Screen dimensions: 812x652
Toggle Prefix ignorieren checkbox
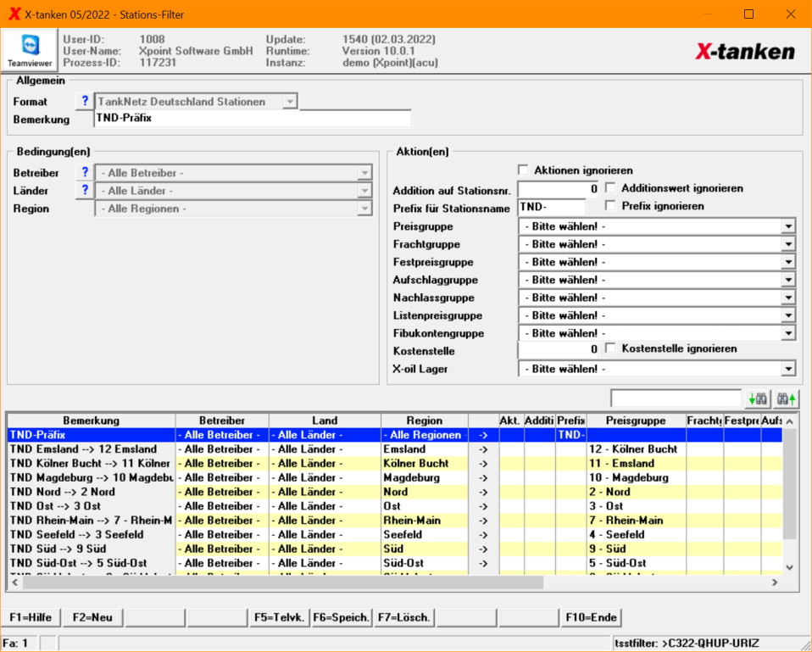610,205
